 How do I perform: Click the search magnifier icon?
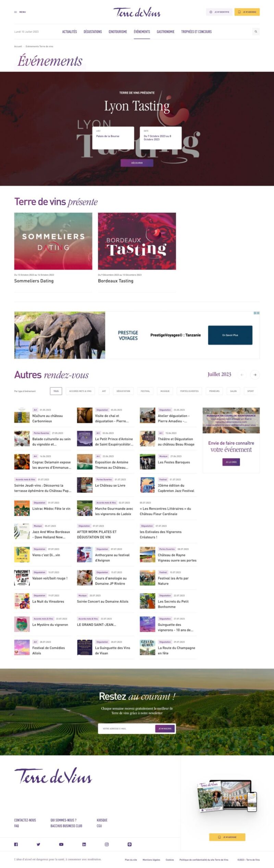[x=256, y=32]
